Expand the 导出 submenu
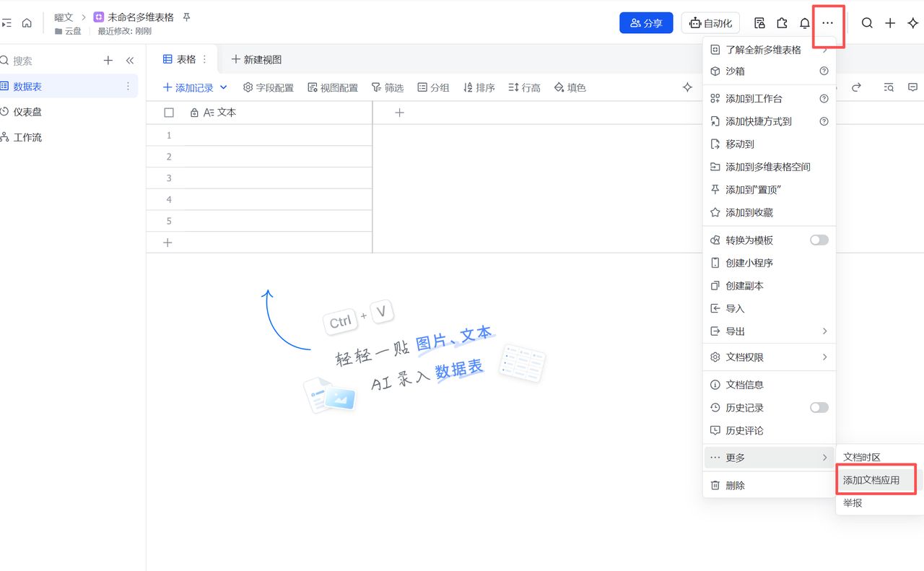 pyautogui.click(x=769, y=331)
